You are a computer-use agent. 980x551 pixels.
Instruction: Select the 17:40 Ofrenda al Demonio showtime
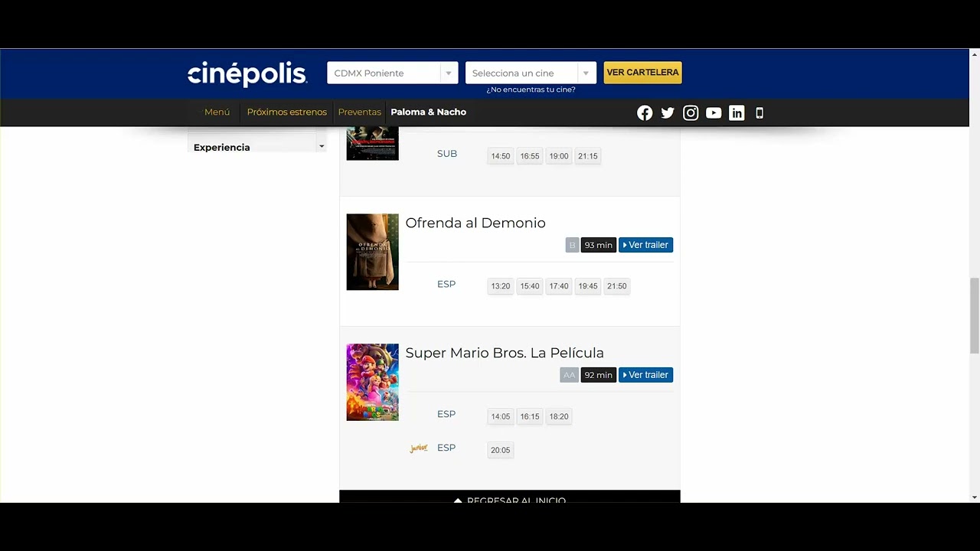[559, 286]
